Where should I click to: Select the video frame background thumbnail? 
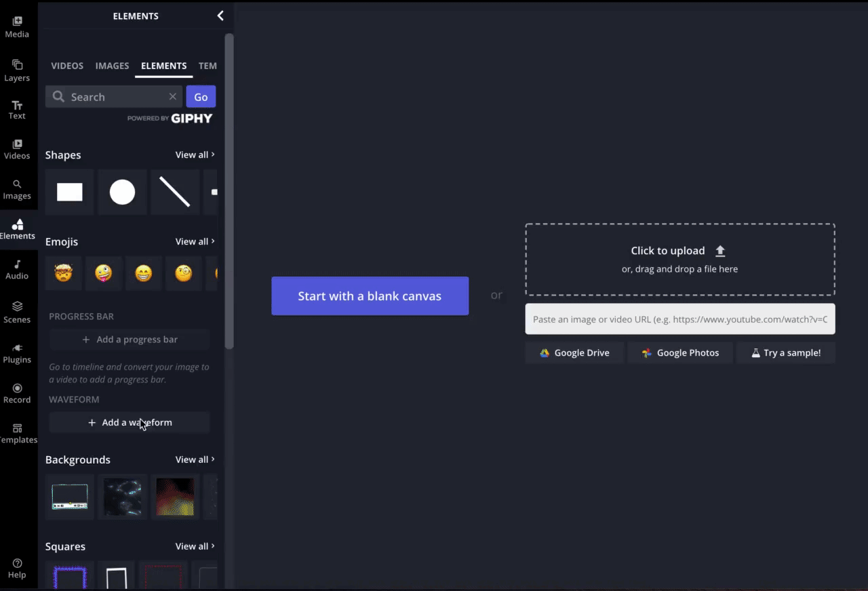[x=70, y=497]
